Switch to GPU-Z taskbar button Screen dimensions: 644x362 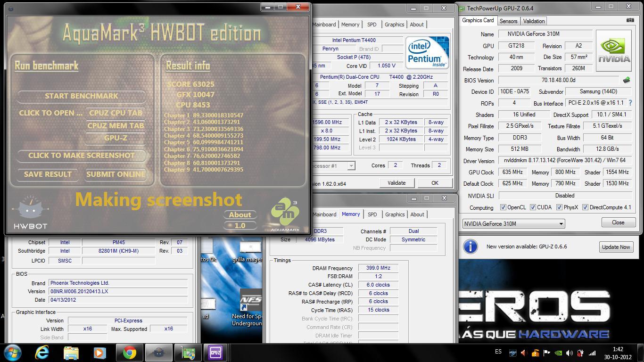coord(188,353)
